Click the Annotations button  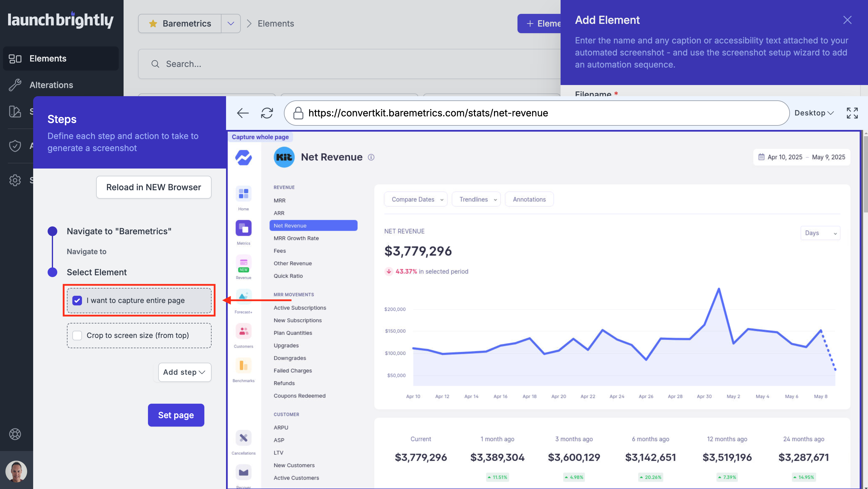click(529, 199)
